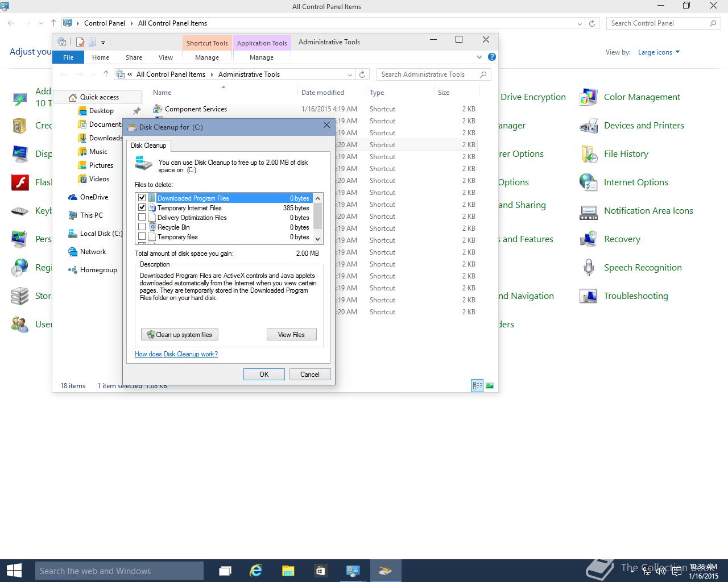Click Search the web and Windows box

(119, 571)
